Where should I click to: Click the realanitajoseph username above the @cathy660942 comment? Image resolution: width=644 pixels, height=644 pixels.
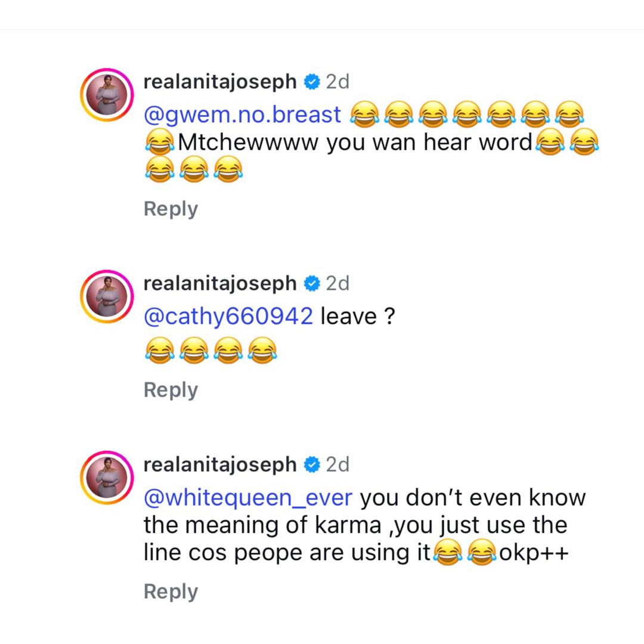[x=220, y=284]
